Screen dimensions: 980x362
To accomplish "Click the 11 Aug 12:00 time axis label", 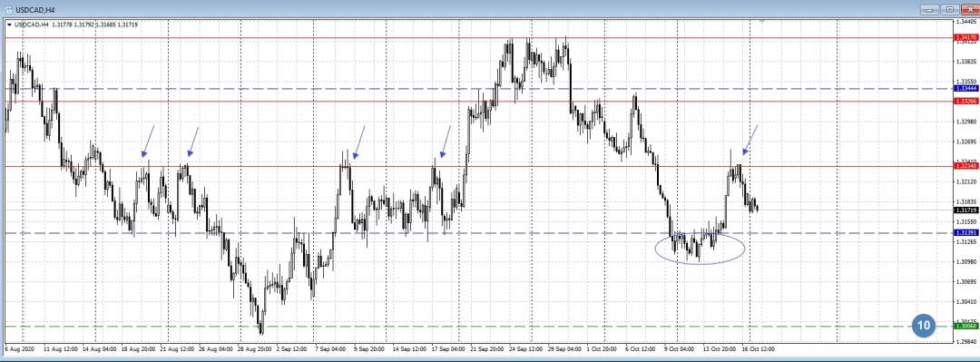I will [60, 349].
